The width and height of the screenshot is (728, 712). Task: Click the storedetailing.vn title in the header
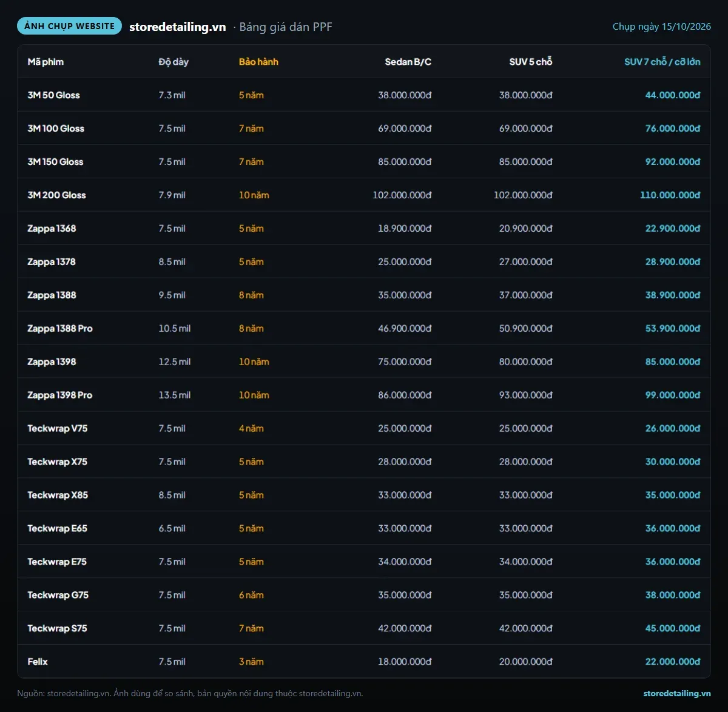point(178,27)
